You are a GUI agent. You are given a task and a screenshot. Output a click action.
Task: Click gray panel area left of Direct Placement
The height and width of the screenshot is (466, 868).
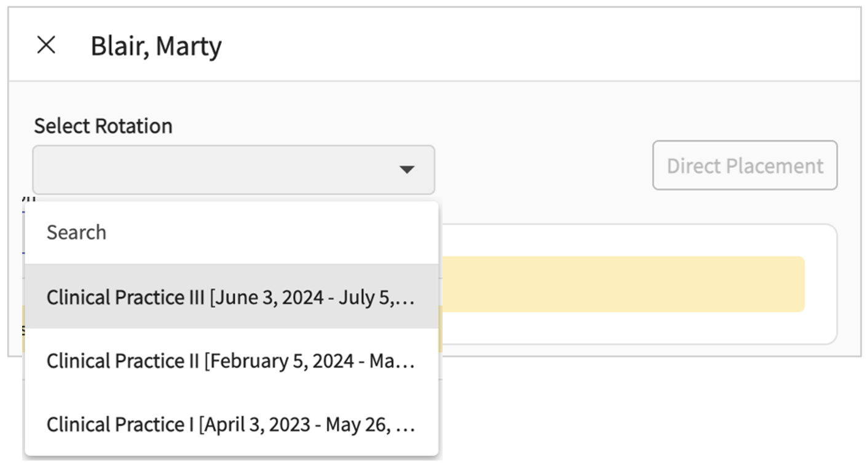click(541, 166)
